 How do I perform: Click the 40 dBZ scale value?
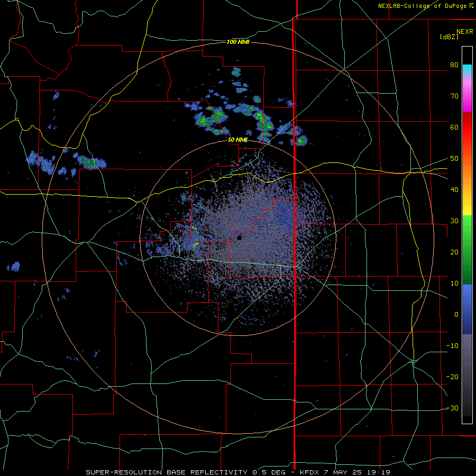point(454,190)
